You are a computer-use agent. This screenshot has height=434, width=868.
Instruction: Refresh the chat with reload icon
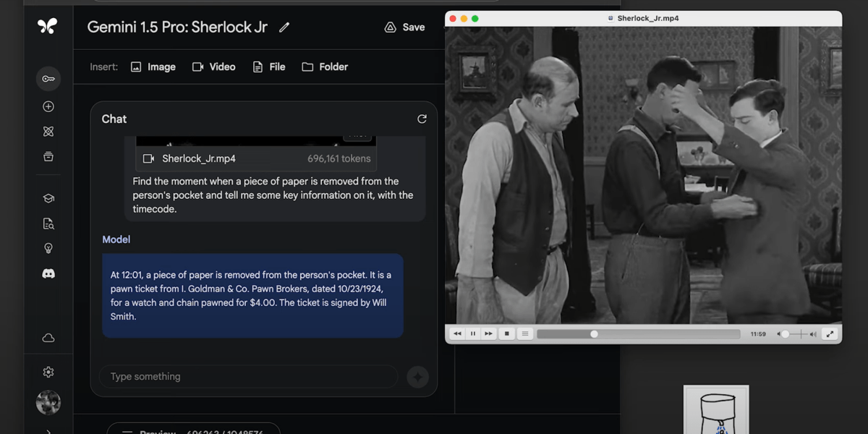tap(422, 119)
